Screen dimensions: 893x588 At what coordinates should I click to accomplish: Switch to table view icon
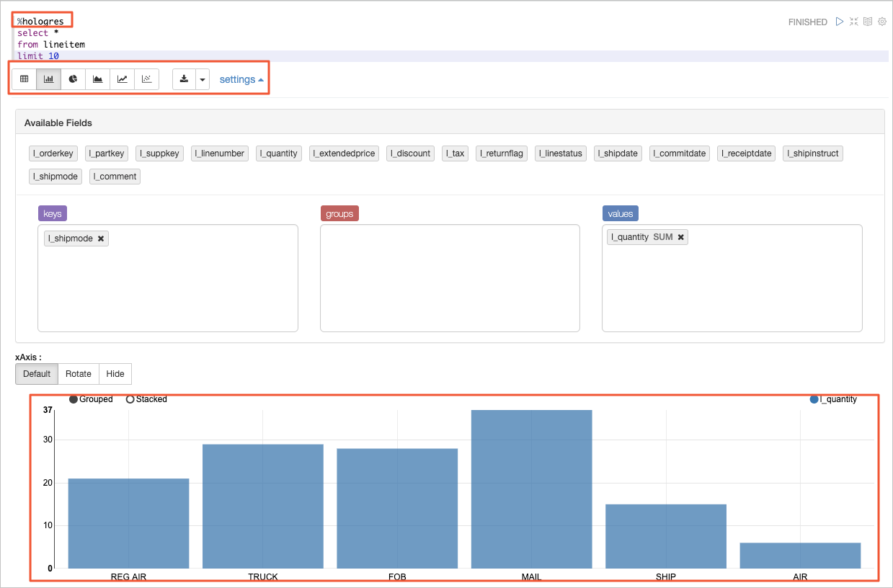[25, 79]
